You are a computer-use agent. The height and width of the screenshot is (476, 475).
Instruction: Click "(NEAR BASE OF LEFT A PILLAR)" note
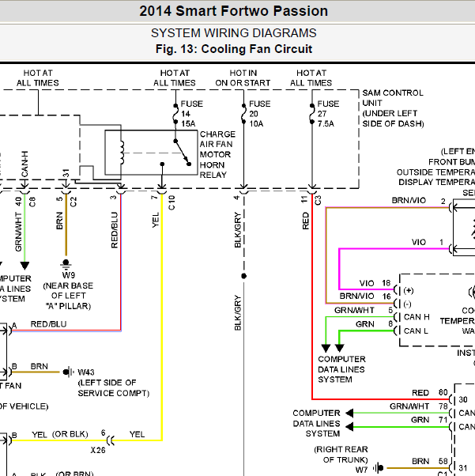pyautogui.click(x=68, y=296)
